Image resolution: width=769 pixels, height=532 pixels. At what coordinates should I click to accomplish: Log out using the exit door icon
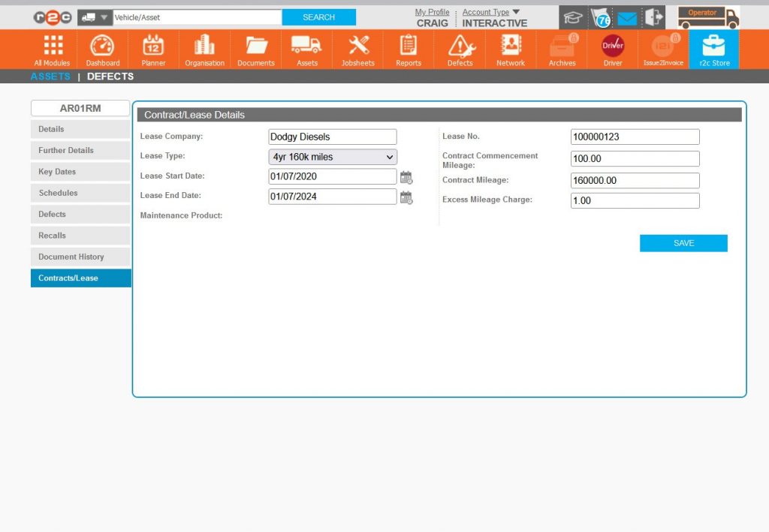point(654,17)
